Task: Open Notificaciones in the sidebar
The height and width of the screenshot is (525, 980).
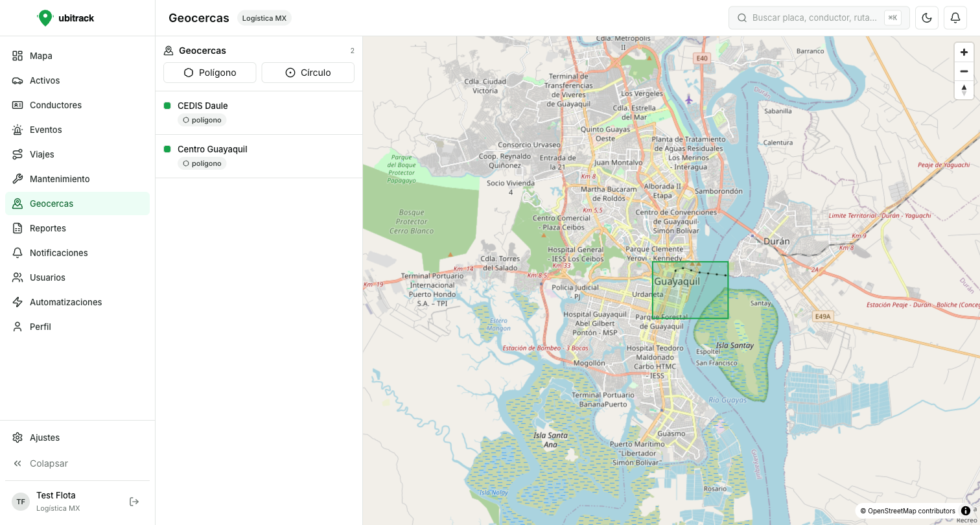Action: point(77,253)
